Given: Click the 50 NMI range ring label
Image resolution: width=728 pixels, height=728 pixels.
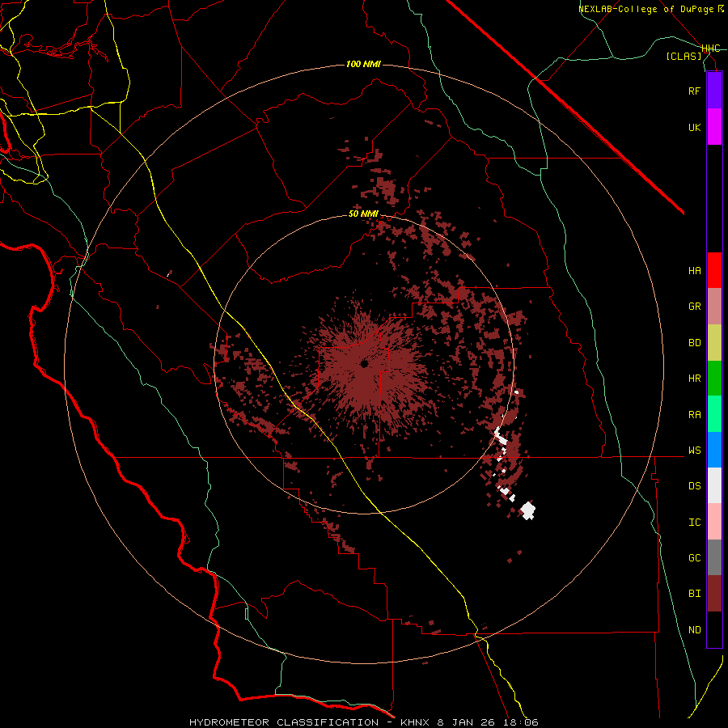Looking at the screenshot, I should tap(363, 214).
